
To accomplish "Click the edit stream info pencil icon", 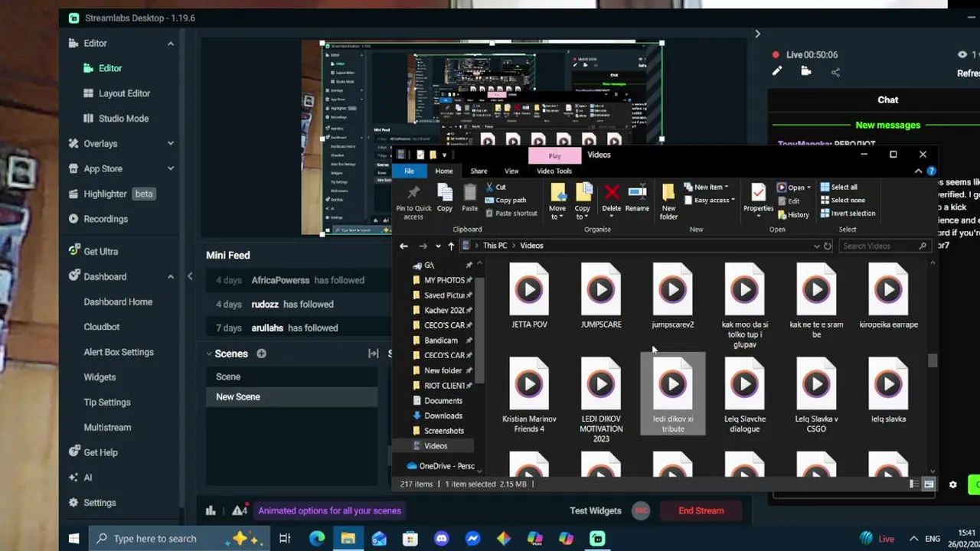I will [777, 71].
